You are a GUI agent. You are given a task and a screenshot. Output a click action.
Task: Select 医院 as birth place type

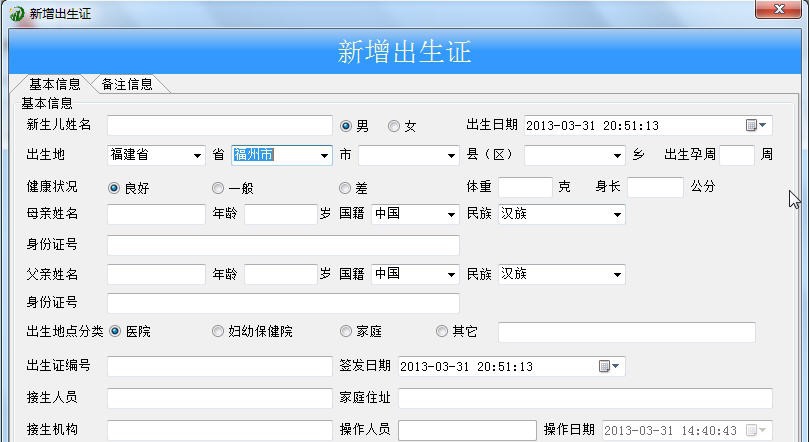(x=115, y=331)
